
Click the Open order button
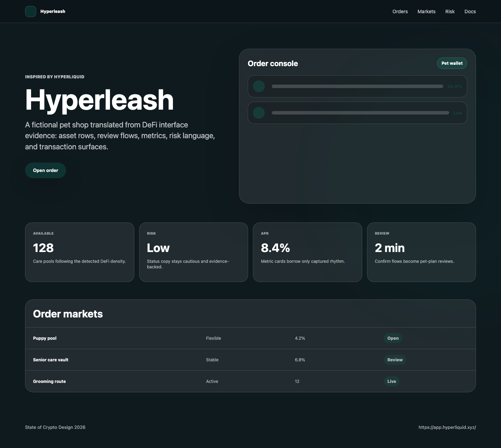[46, 170]
